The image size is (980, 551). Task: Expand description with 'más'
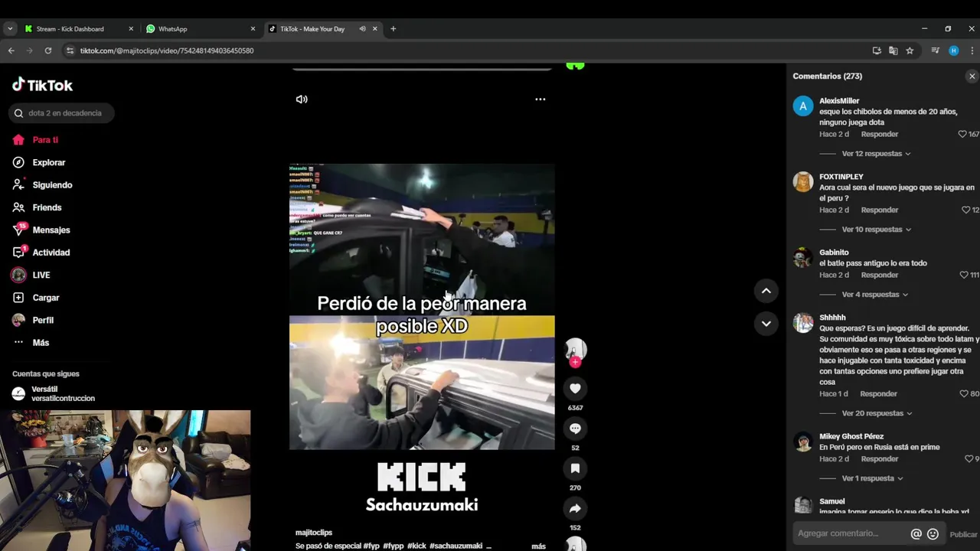(538, 546)
